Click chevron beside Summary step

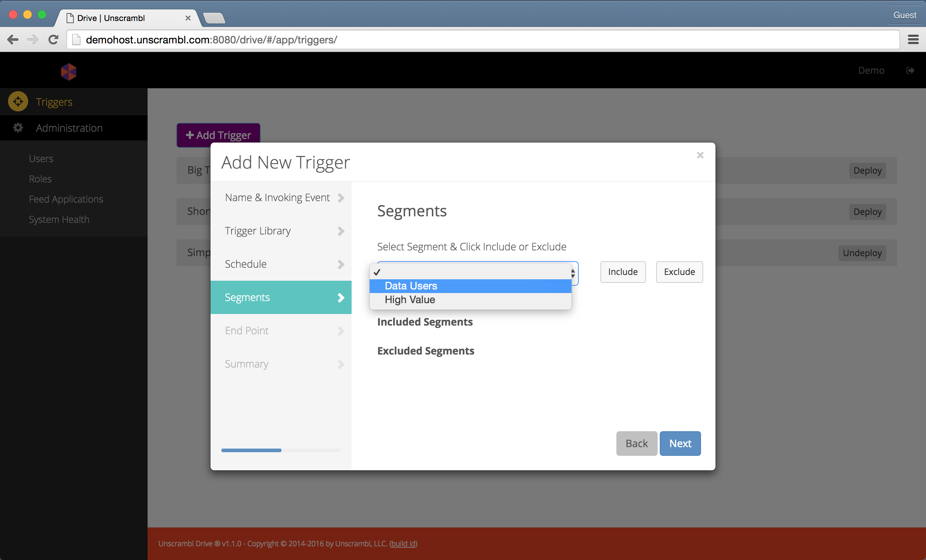(x=341, y=364)
